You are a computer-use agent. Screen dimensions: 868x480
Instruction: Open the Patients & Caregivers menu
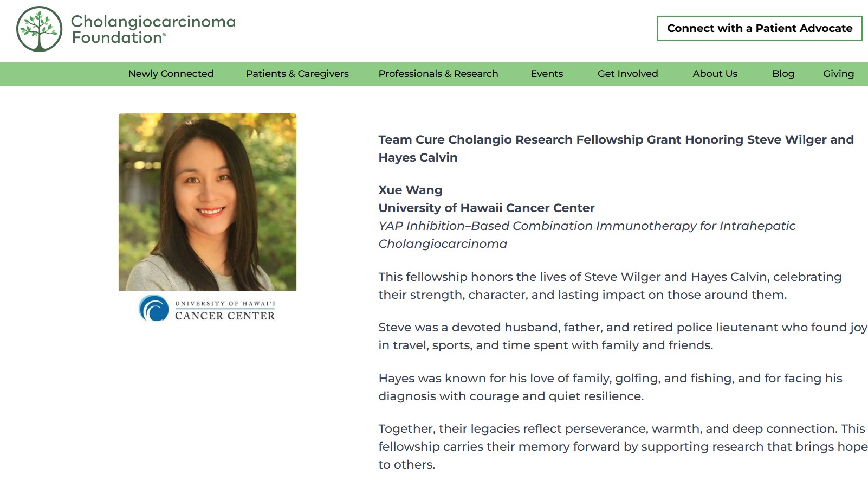tap(297, 74)
